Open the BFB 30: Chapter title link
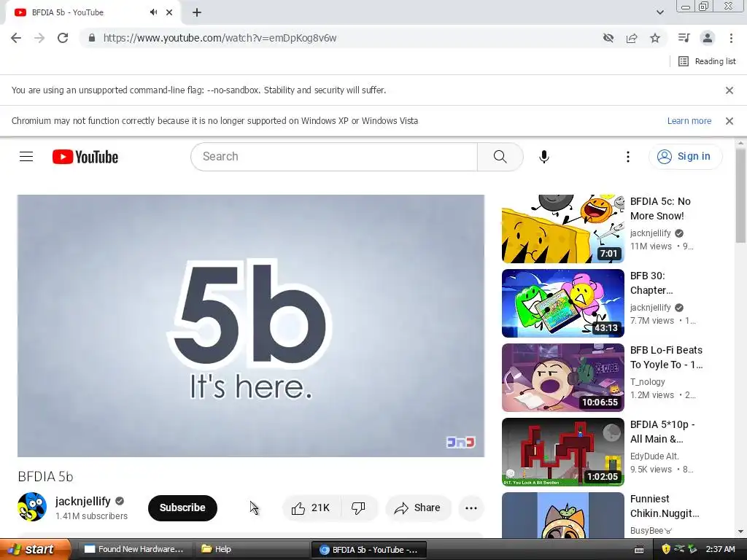The height and width of the screenshot is (560, 747). tap(651, 283)
